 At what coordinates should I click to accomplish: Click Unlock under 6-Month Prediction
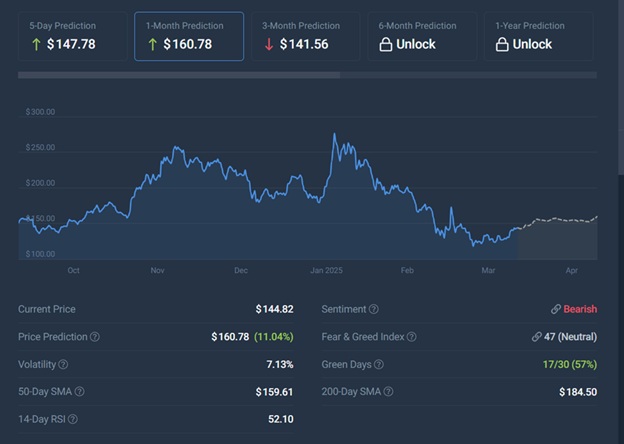tap(415, 44)
